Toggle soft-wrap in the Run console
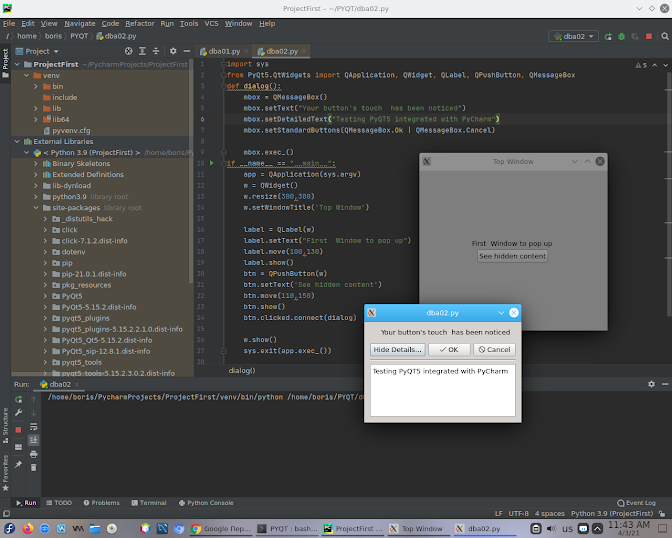Screen dimensions: 672x538 pos(34,427)
